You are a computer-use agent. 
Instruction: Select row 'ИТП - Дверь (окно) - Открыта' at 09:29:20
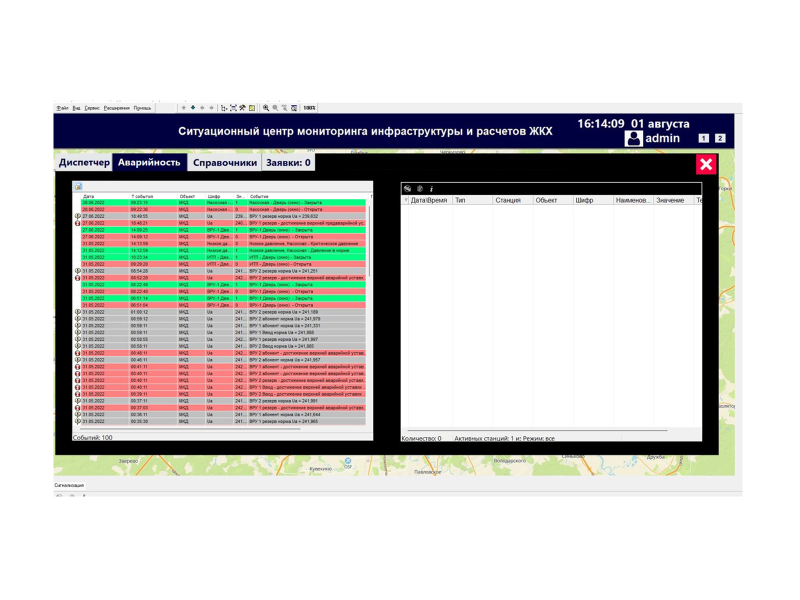(x=223, y=264)
